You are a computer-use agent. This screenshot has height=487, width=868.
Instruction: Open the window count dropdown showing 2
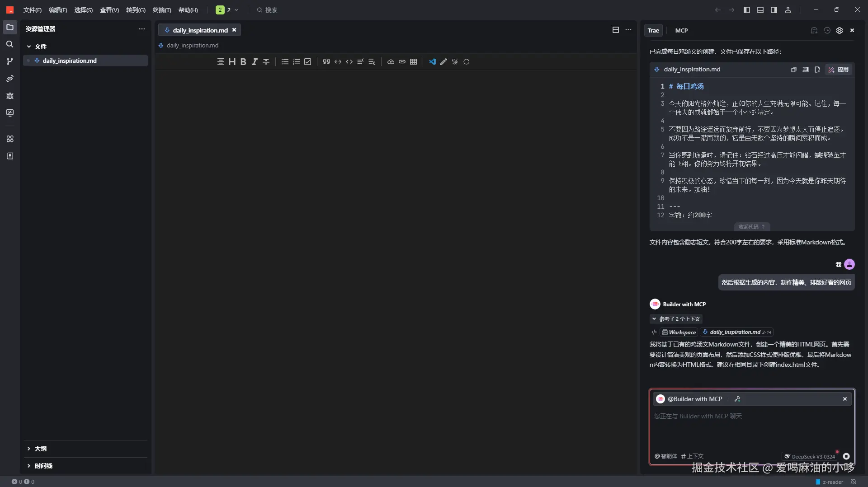[227, 10]
